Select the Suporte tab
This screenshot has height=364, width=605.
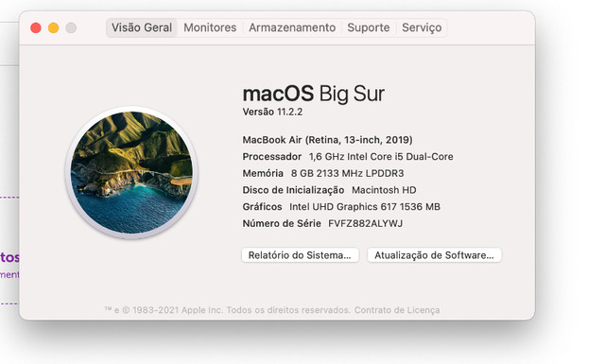[369, 27]
